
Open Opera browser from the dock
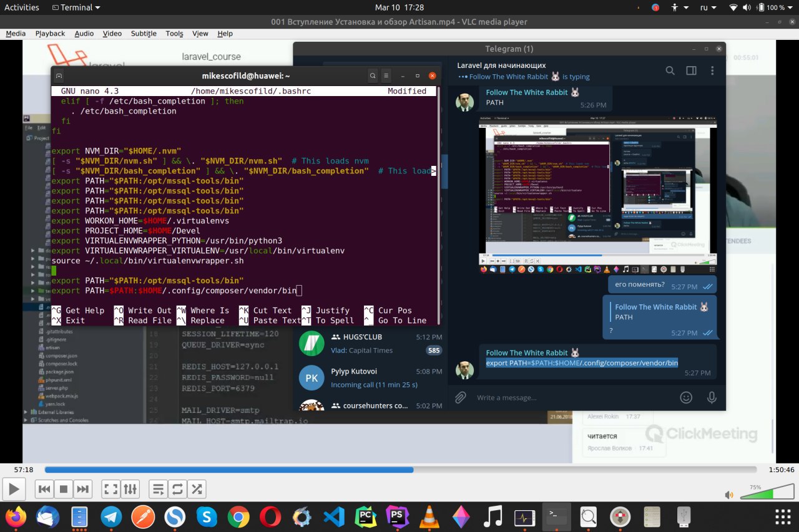pyautogui.click(x=270, y=516)
